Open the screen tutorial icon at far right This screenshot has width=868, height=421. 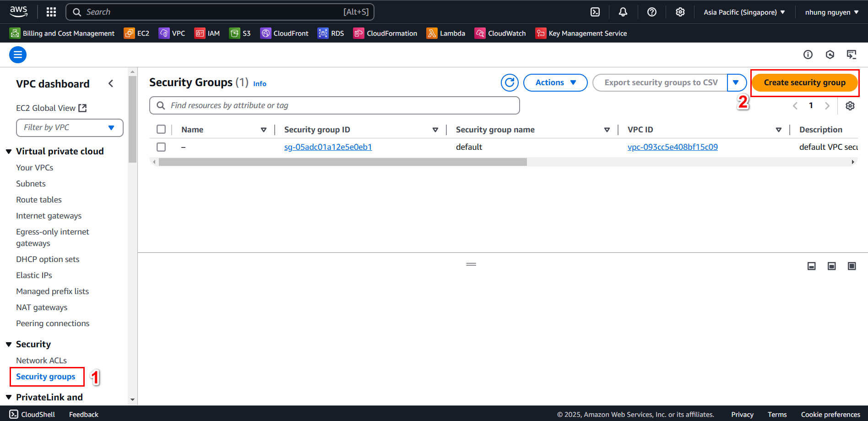click(x=852, y=55)
